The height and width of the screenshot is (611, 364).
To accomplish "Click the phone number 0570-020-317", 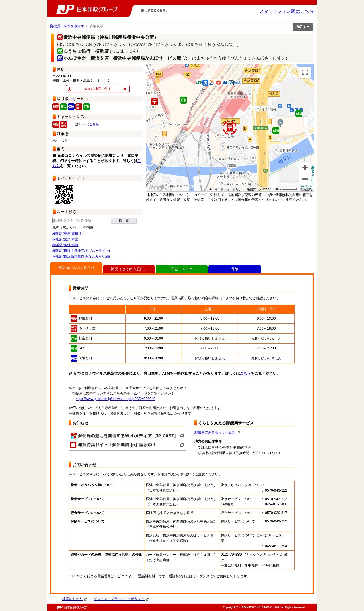I will click(x=276, y=513).
